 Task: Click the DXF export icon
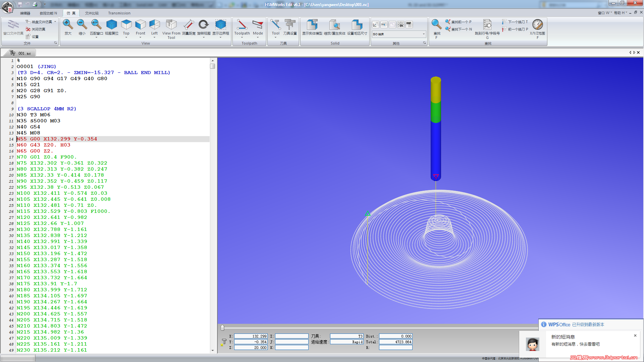409,24
